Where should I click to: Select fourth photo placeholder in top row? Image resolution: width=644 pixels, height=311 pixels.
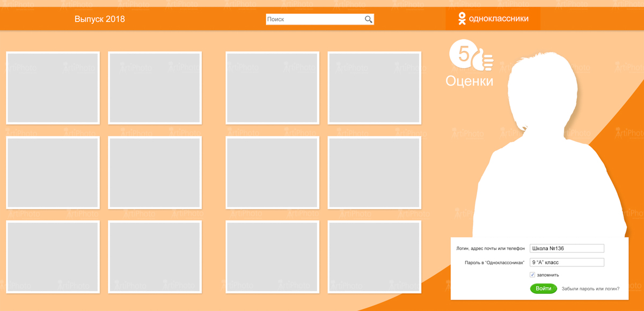click(374, 88)
